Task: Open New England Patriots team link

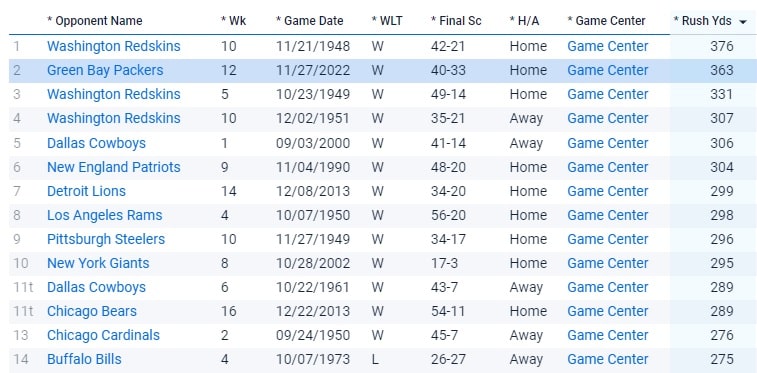Action: tap(114, 167)
